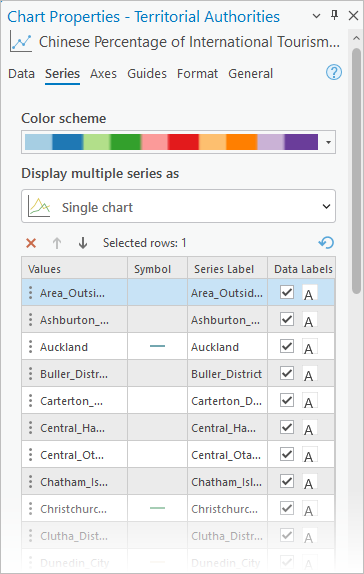
Task: Uncheck data labels for Central_Ha series
Action: pos(287,427)
